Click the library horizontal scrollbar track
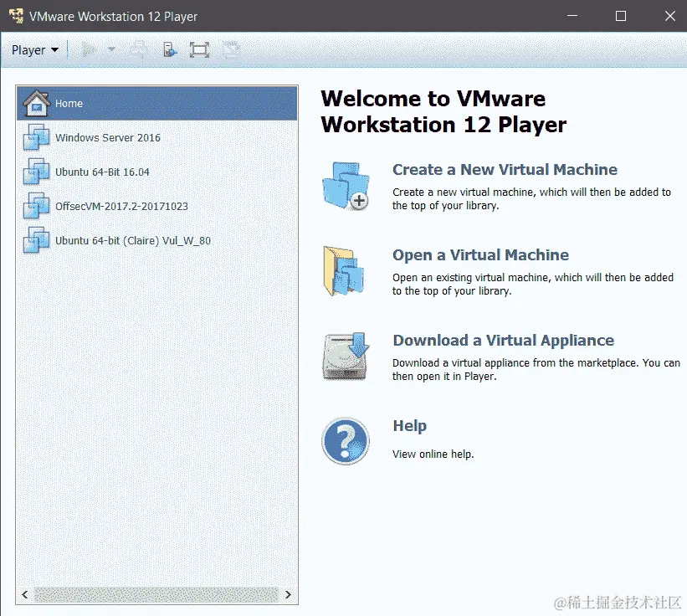The width and height of the screenshot is (687, 616). (156, 594)
